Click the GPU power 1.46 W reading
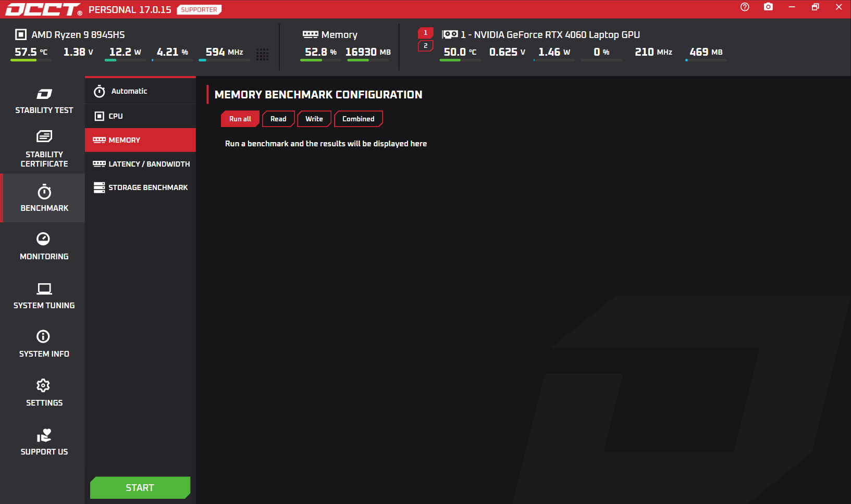851x504 pixels. (x=554, y=52)
